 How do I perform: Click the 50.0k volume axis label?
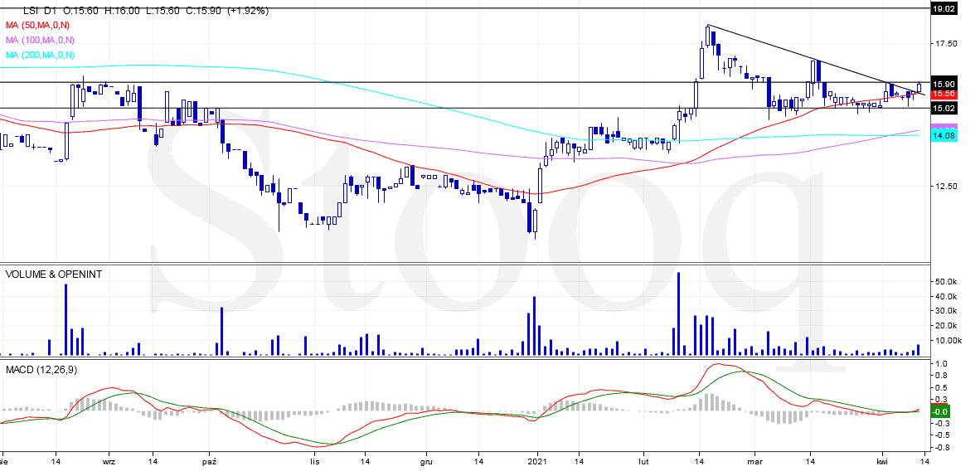coord(947,282)
